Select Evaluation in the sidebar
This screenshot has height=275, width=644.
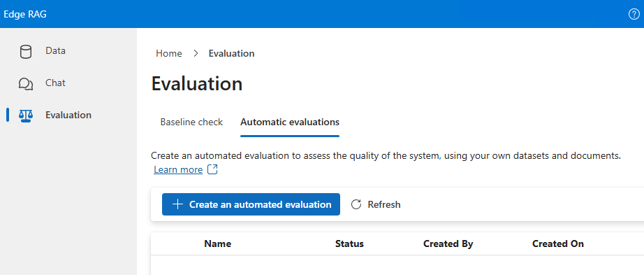(68, 115)
